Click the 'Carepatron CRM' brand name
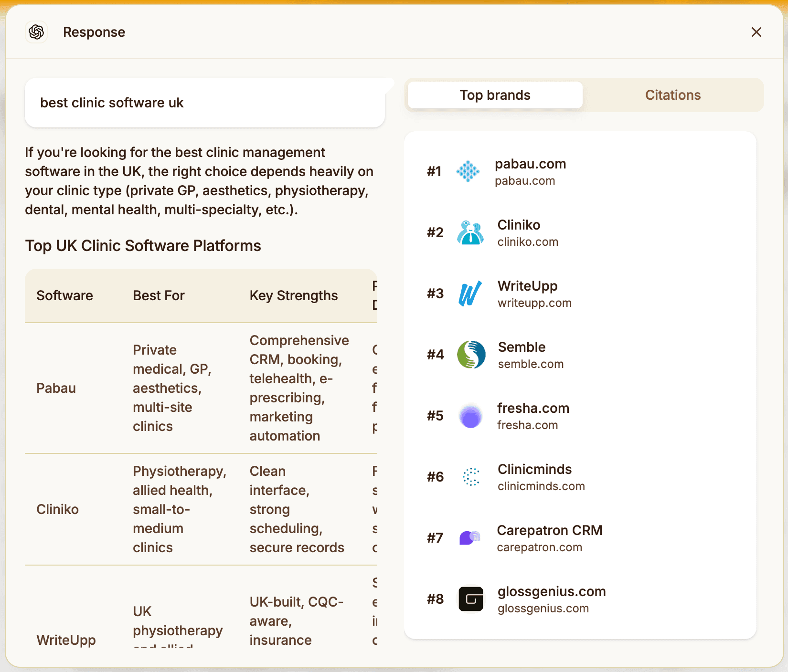The height and width of the screenshot is (672, 788). 549,530
